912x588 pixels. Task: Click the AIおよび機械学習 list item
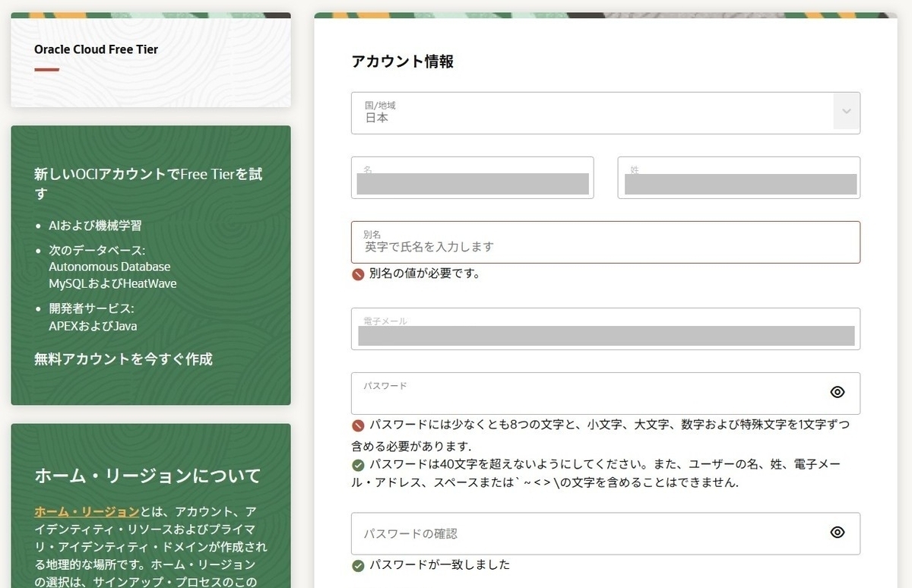click(x=95, y=226)
